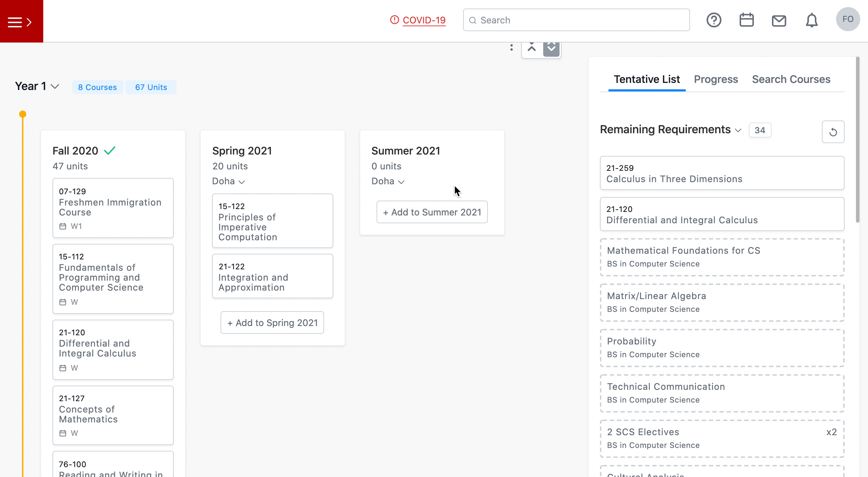This screenshot has height=477, width=868.
Task: Open the calendar icon in header
Action: pyautogui.click(x=746, y=20)
